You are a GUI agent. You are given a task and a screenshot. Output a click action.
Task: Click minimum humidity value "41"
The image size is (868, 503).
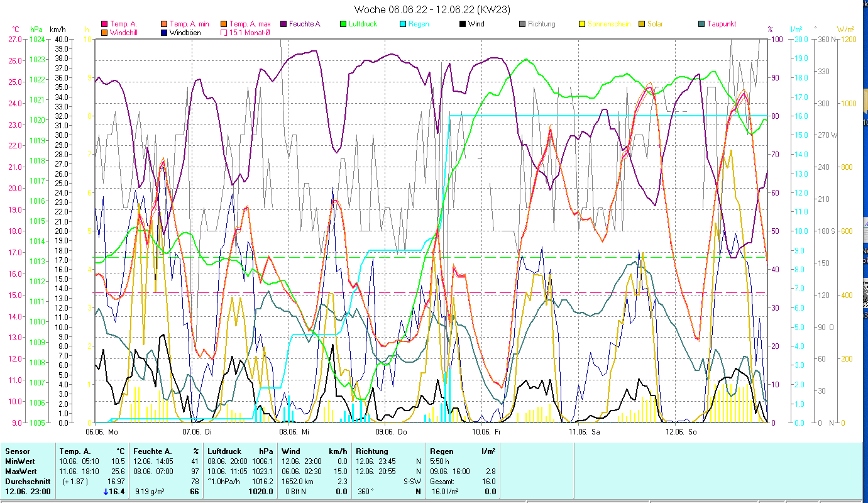tap(195, 462)
